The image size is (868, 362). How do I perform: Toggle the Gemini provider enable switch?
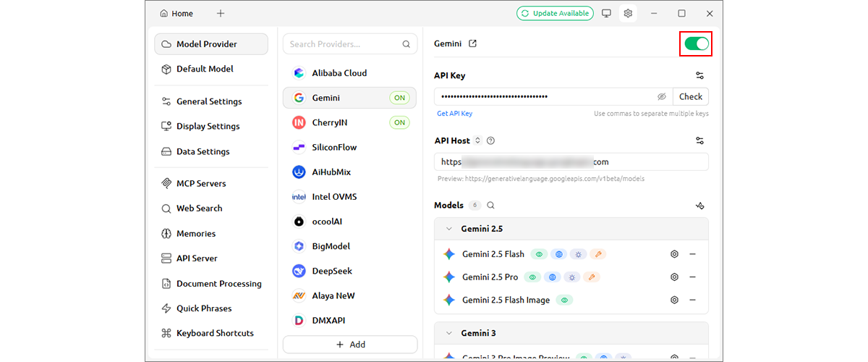click(x=697, y=43)
